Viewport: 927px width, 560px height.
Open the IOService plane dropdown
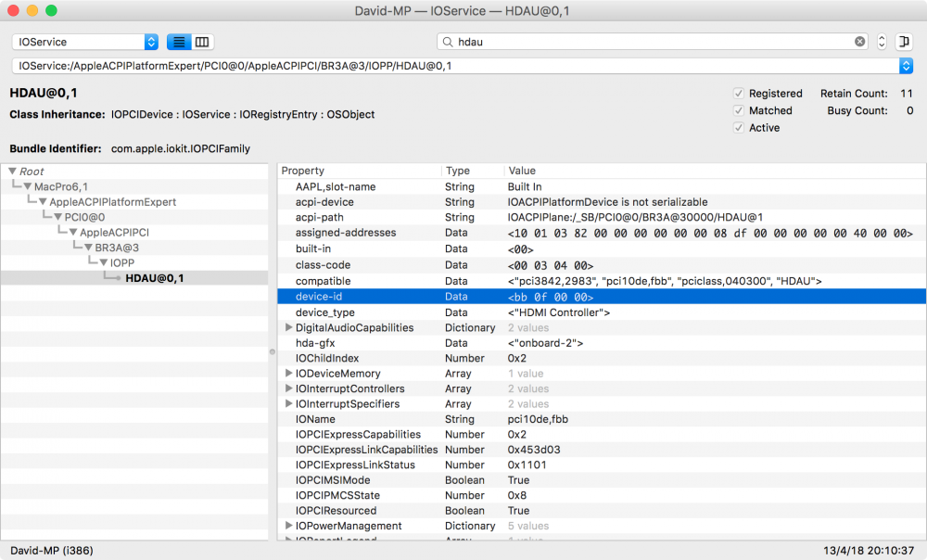[x=85, y=42]
